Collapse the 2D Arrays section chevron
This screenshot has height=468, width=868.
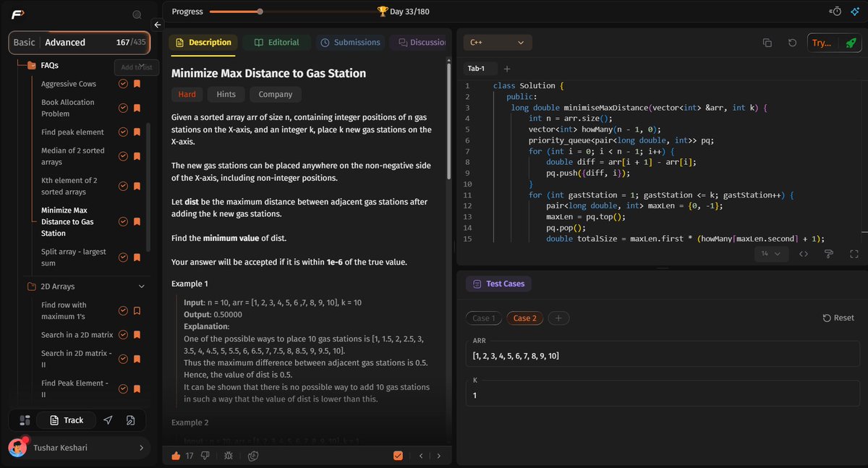click(142, 287)
